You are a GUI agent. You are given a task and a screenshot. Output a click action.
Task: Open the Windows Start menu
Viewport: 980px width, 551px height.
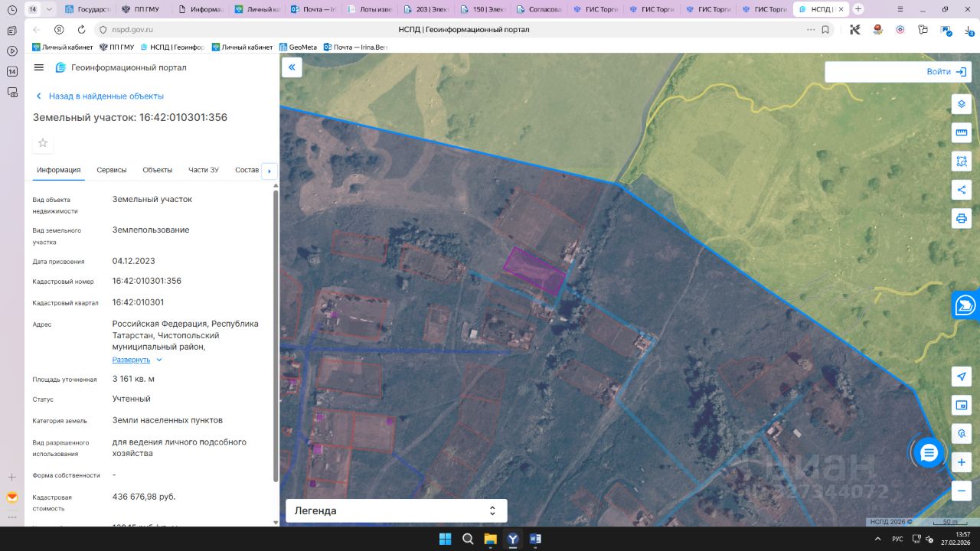pos(445,539)
